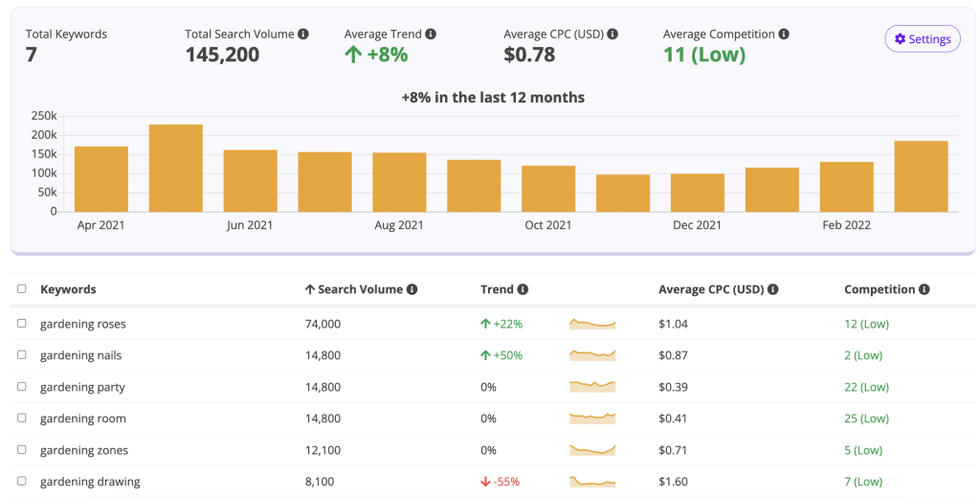Check the box for gardening roses

click(22, 324)
